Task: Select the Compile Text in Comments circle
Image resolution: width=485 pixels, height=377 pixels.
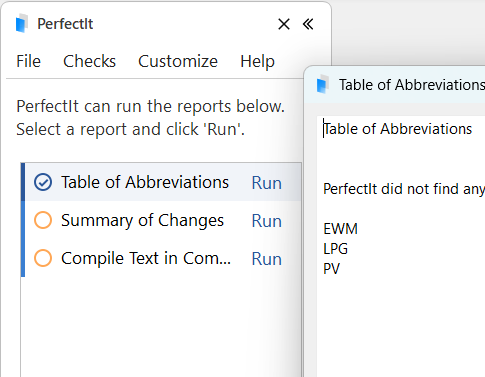Action: tap(43, 258)
